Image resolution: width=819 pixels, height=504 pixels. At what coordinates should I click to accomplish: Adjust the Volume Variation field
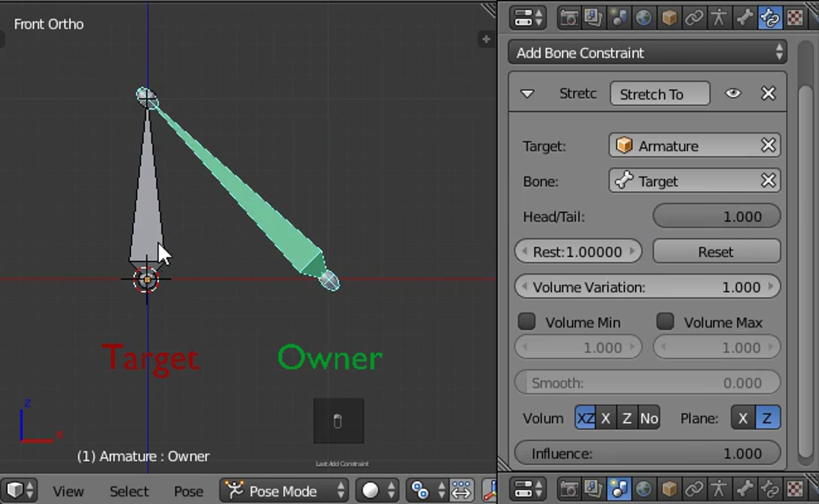[x=647, y=287]
